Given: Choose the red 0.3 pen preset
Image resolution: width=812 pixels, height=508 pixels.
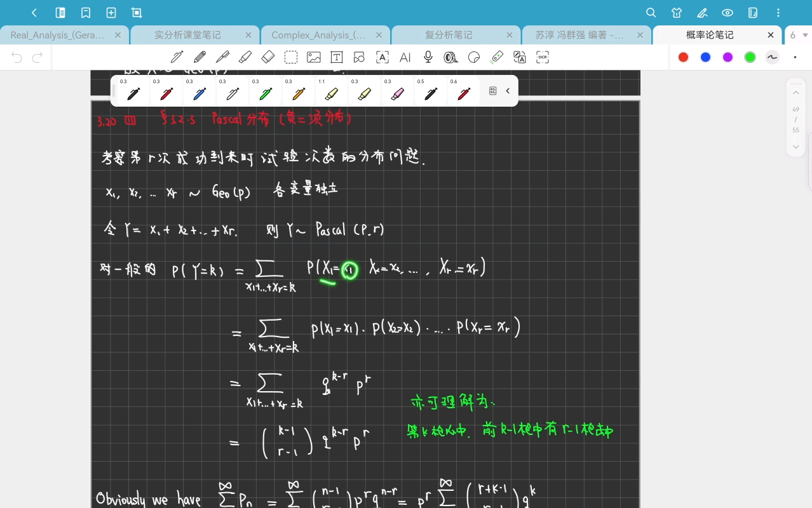Looking at the screenshot, I should 166,91.
